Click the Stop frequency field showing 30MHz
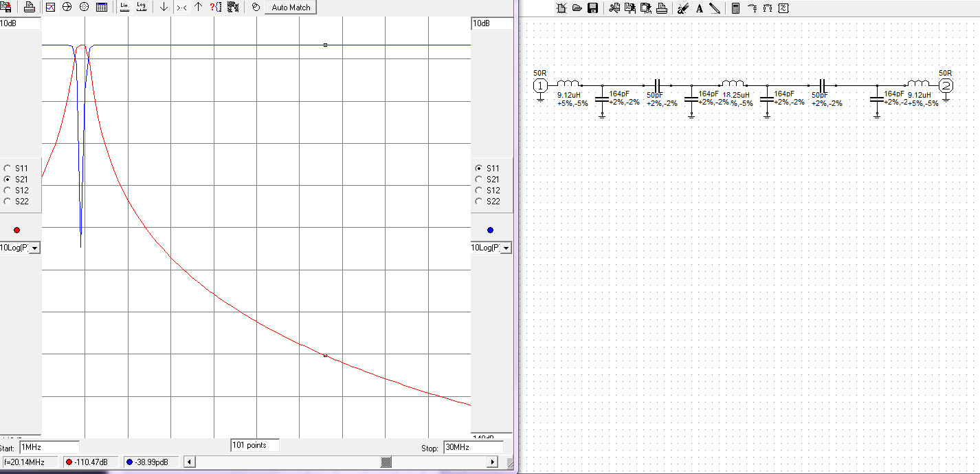The width and height of the screenshot is (980, 474). pos(473,447)
